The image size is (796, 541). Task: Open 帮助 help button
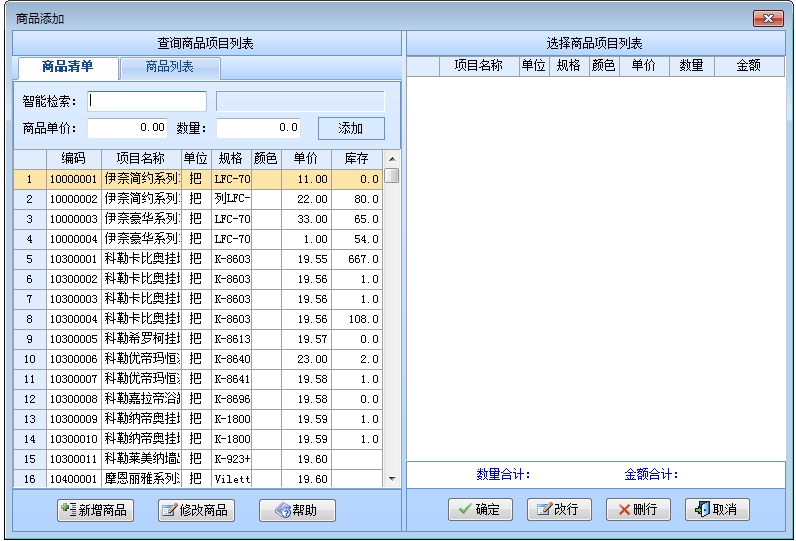296,510
